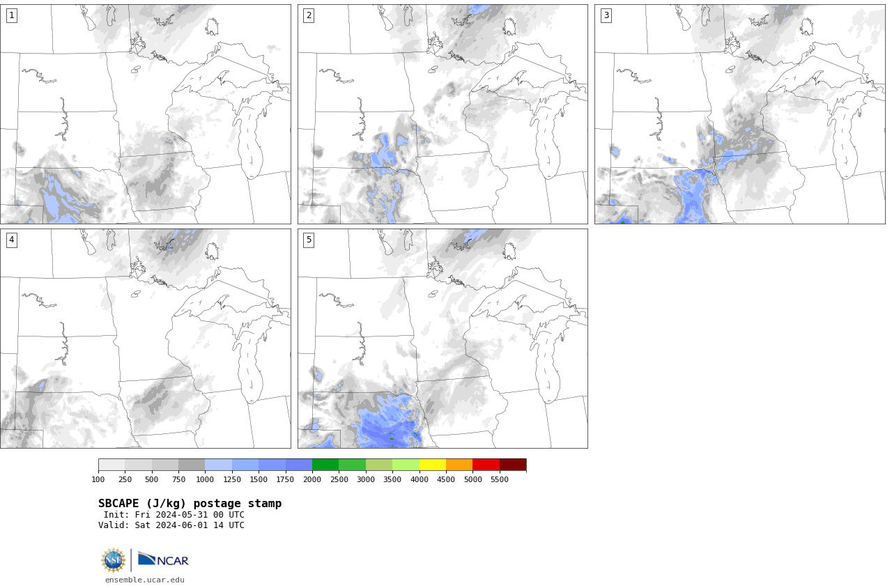This screenshot has height=588, width=892.
Task: Click the panel number 5 label box
Action: pyautogui.click(x=309, y=240)
